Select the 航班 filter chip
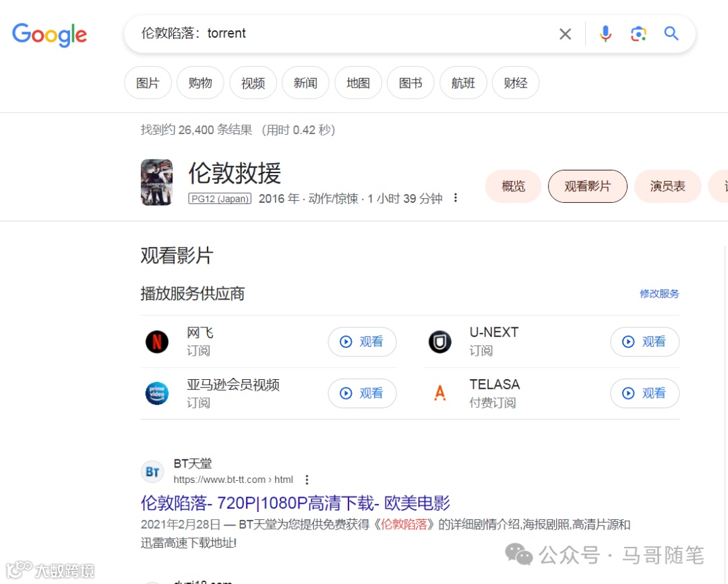The image size is (728, 584). (463, 83)
